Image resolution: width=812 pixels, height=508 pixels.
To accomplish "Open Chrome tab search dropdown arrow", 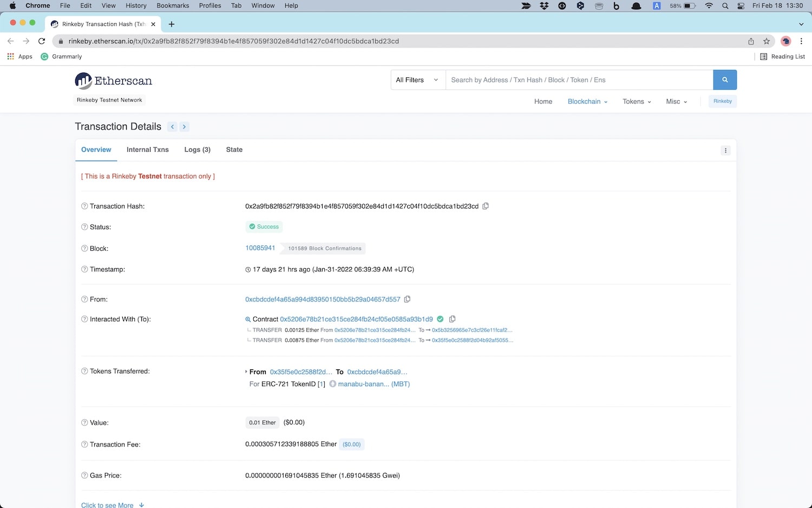I will pyautogui.click(x=801, y=24).
